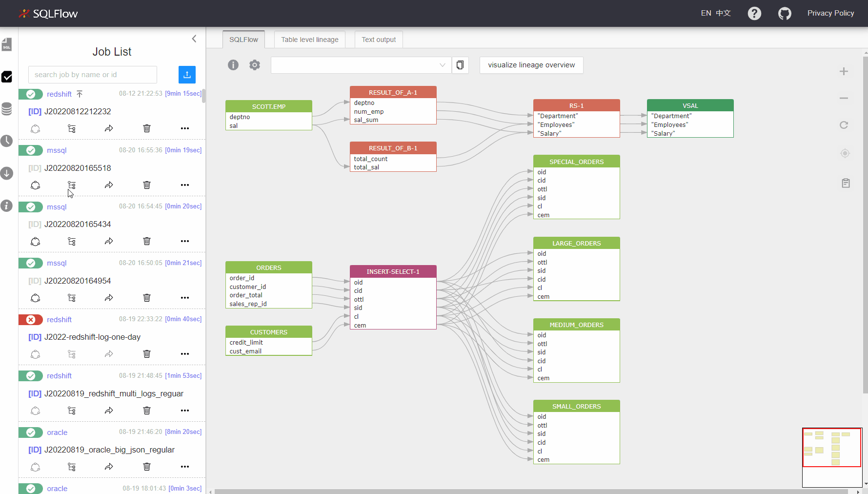Zoom in the diagram with plus

coord(844,71)
